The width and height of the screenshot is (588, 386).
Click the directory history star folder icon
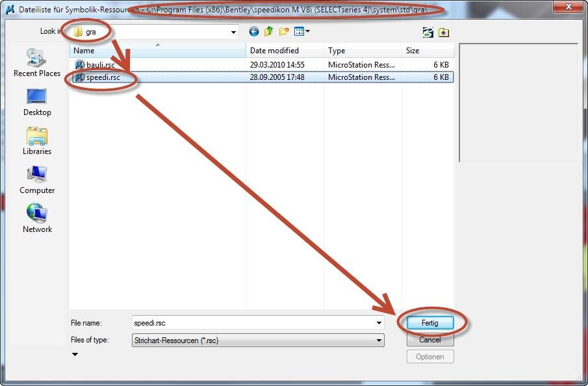pyautogui.click(x=444, y=32)
